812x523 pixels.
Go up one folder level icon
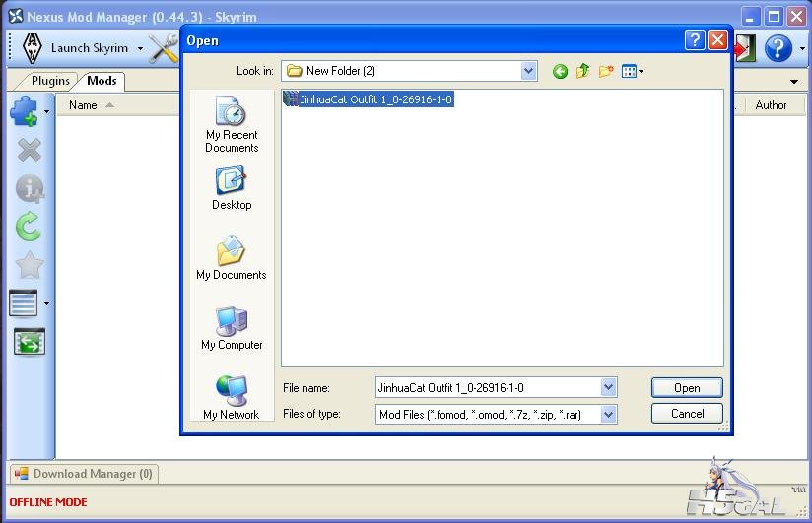click(x=582, y=71)
